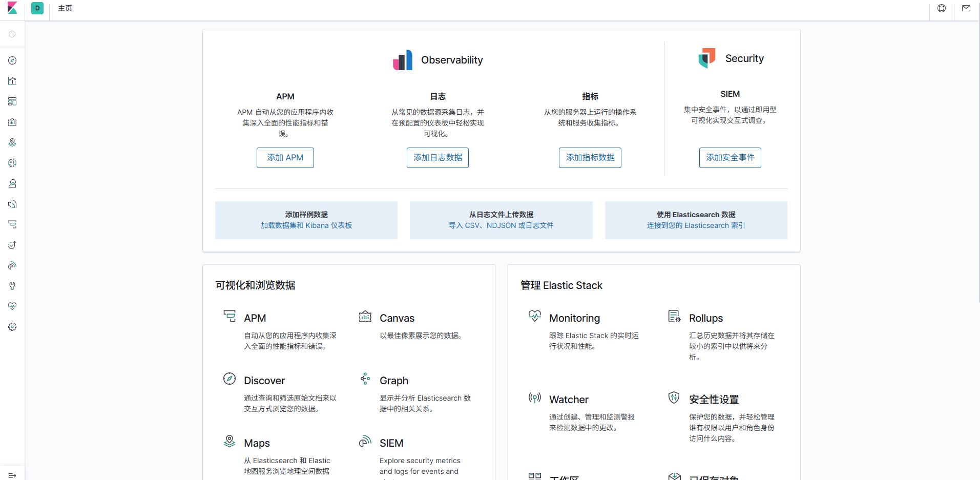Open the Uptime icon in sidebar
Viewport: 980px width, 480px height.
point(12,245)
